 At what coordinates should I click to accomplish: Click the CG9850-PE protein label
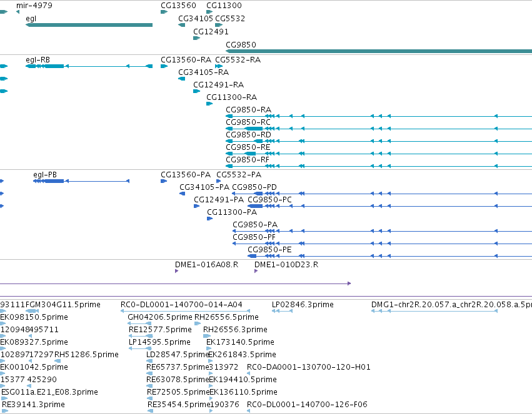[269, 250]
